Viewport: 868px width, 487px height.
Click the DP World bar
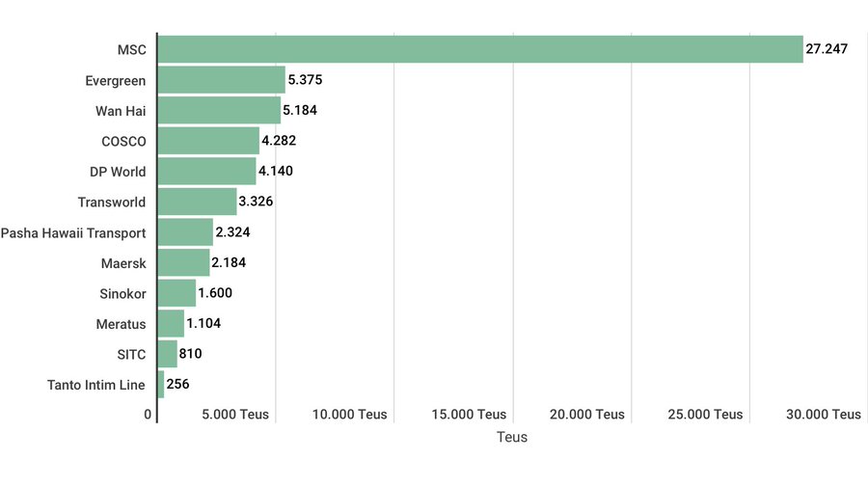point(206,172)
